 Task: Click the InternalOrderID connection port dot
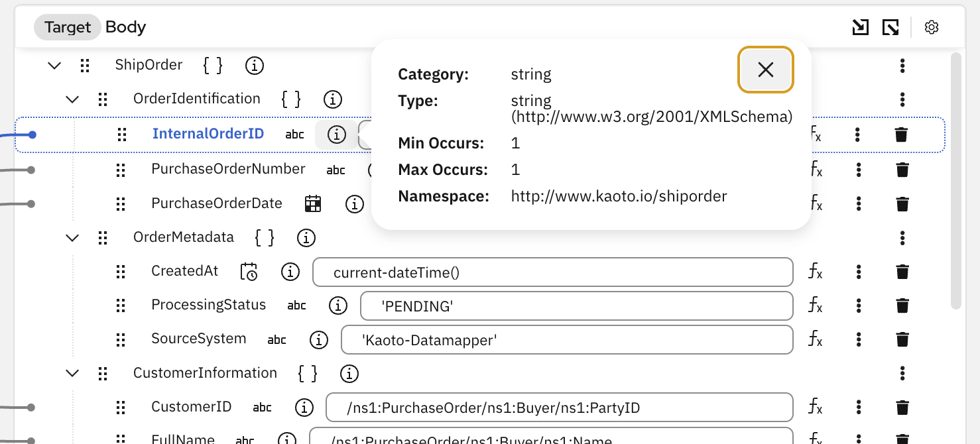(32, 135)
